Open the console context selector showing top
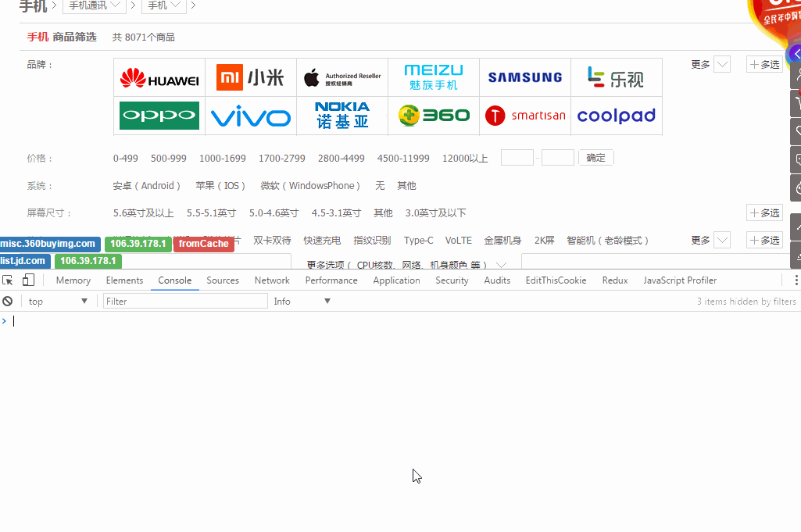Image resolution: width=801 pixels, height=532 pixels. click(x=58, y=302)
